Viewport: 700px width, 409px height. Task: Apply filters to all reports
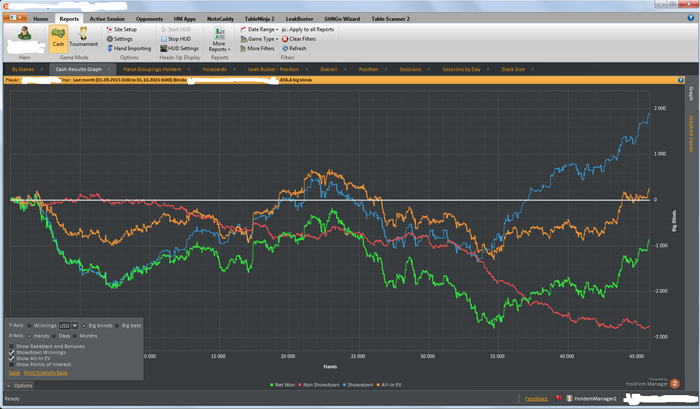tap(308, 29)
